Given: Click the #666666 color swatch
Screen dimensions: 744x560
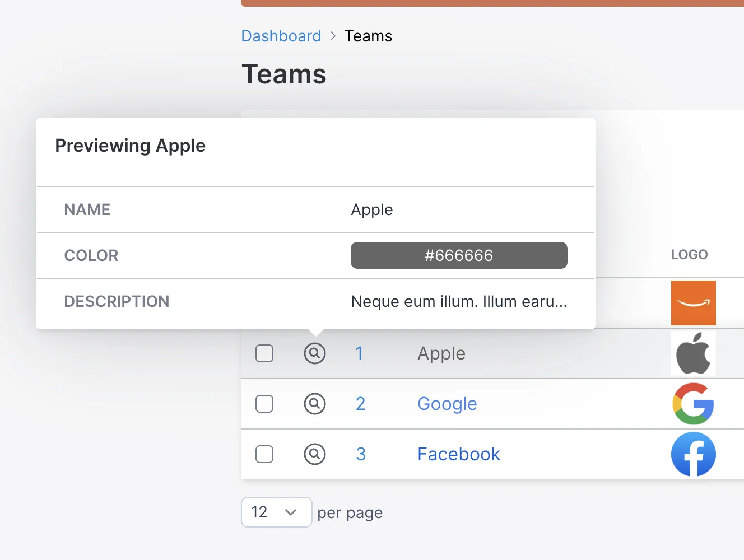Looking at the screenshot, I should [x=459, y=255].
